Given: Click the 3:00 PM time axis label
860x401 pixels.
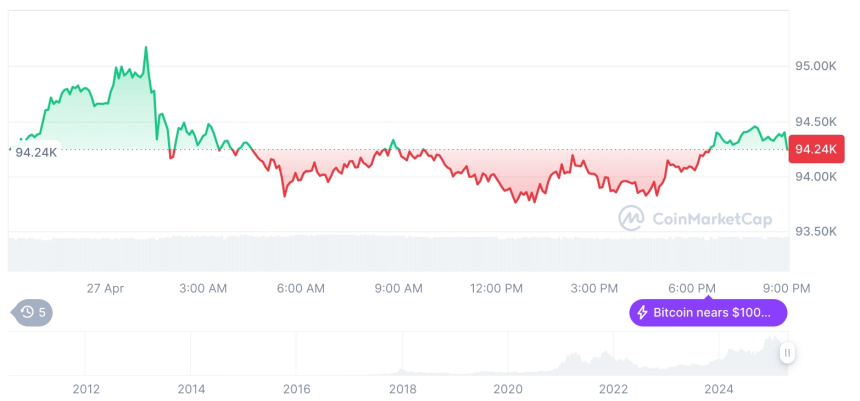Looking at the screenshot, I should point(594,288).
